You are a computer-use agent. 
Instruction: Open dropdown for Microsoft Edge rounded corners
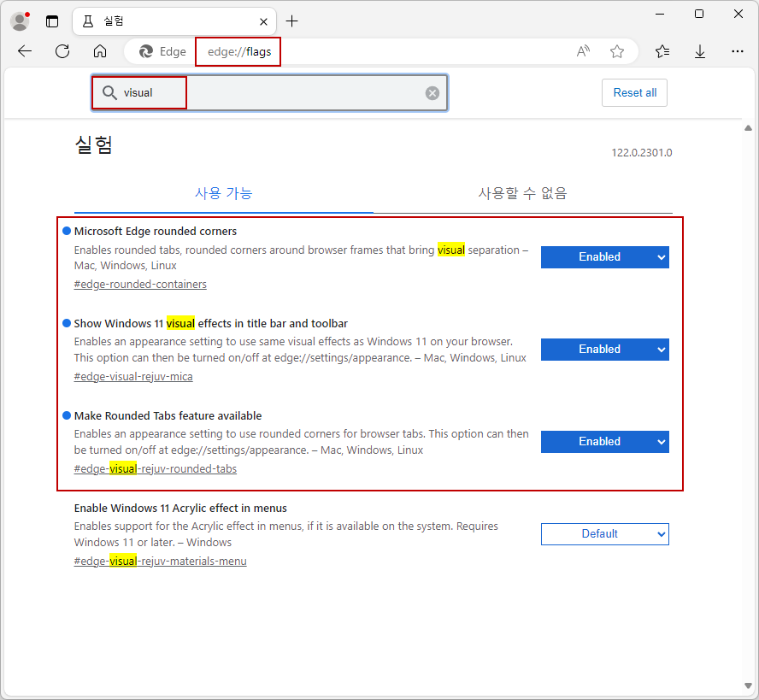click(x=605, y=257)
